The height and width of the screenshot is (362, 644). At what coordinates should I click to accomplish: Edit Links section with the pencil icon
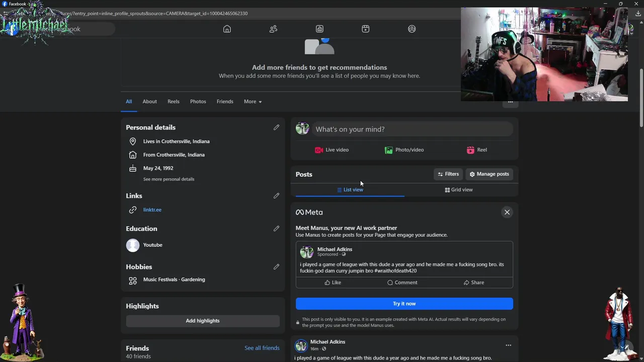pyautogui.click(x=276, y=196)
